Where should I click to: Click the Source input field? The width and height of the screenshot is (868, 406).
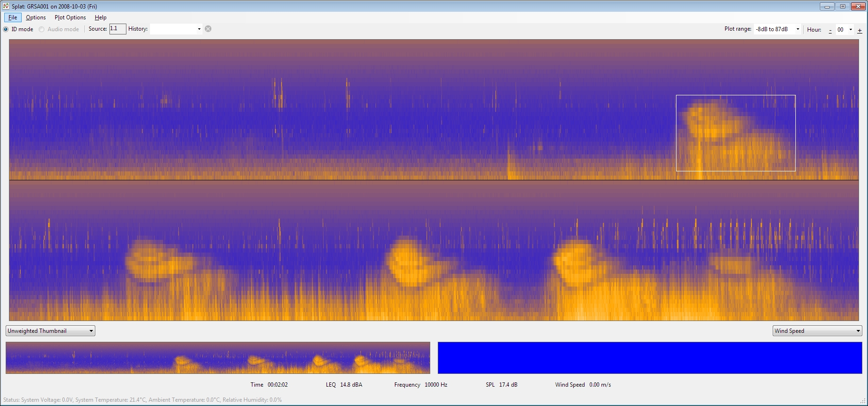(117, 29)
